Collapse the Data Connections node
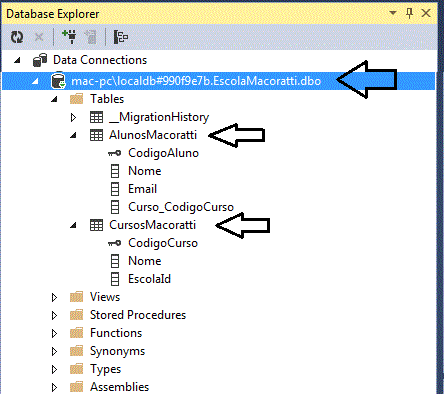This screenshot has width=444, height=394. (x=17, y=61)
